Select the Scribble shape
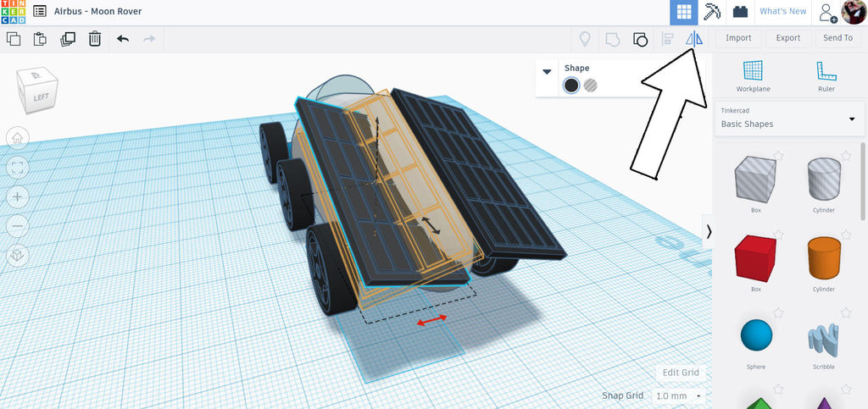 click(824, 340)
